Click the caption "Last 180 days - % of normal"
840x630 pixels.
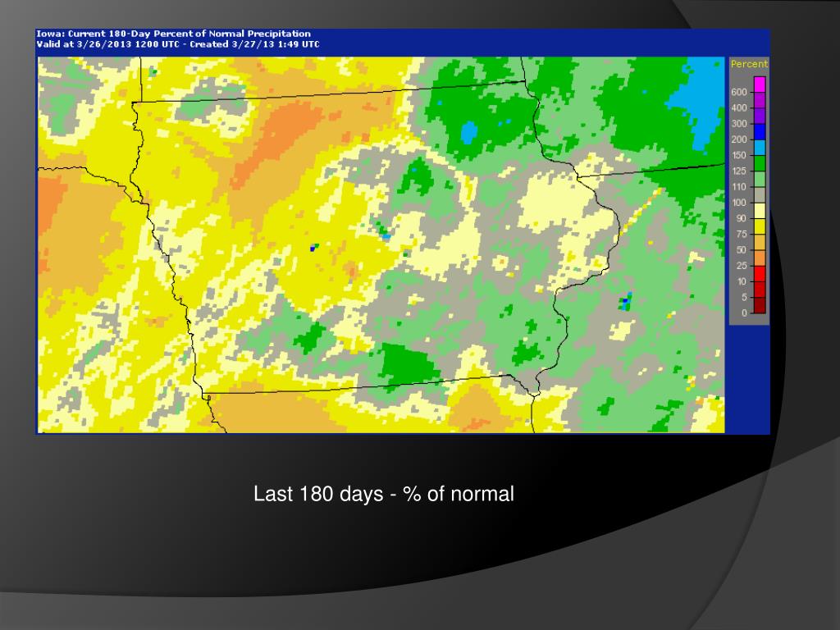384,494
